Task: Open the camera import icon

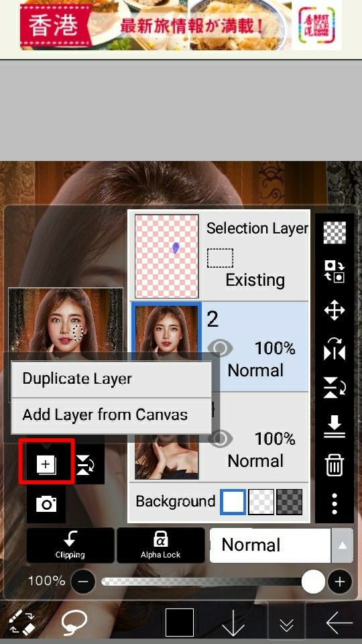Action: (x=46, y=504)
